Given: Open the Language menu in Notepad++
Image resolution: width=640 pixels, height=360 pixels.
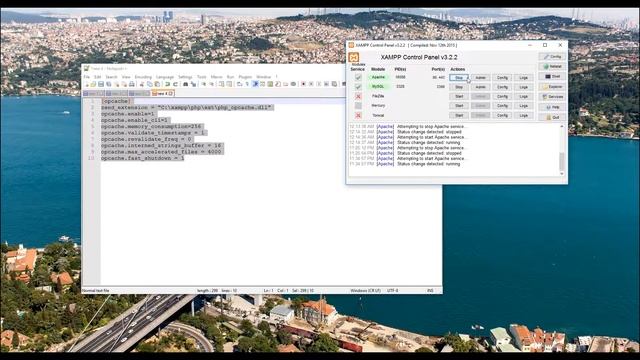Looking at the screenshot, I should pyautogui.click(x=165, y=77).
